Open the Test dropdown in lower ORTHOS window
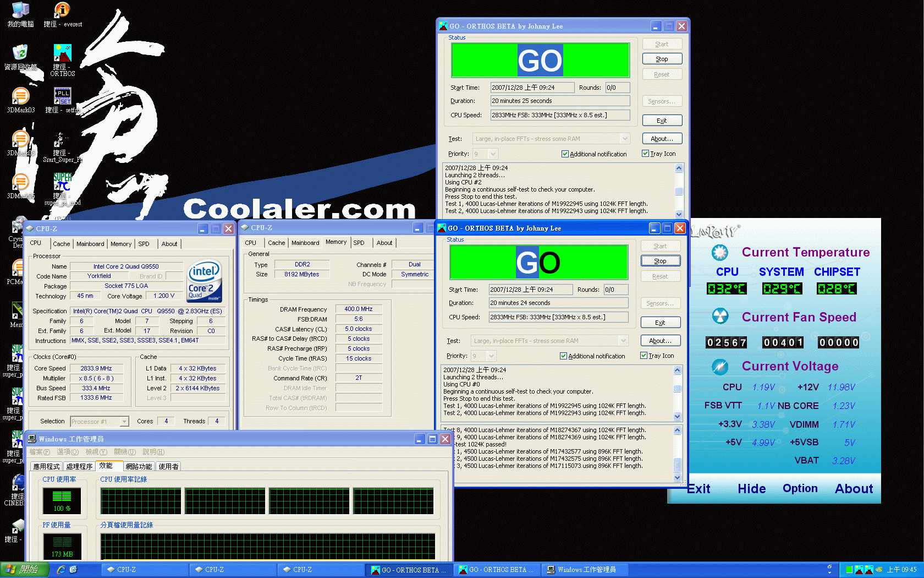 [623, 341]
